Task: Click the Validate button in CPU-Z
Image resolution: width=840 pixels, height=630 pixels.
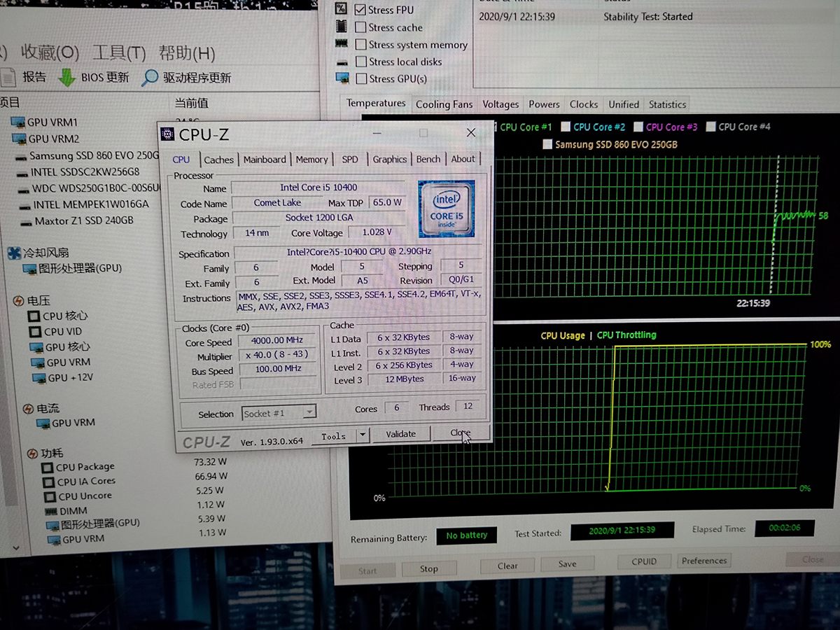Action: pyautogui.click(x=400, y=434)
